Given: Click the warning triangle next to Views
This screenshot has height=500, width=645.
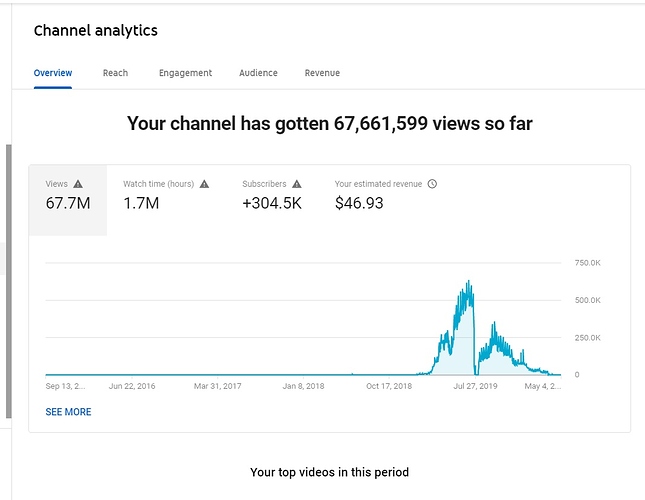Looking at the screenshot, I should tap(78, 184).
